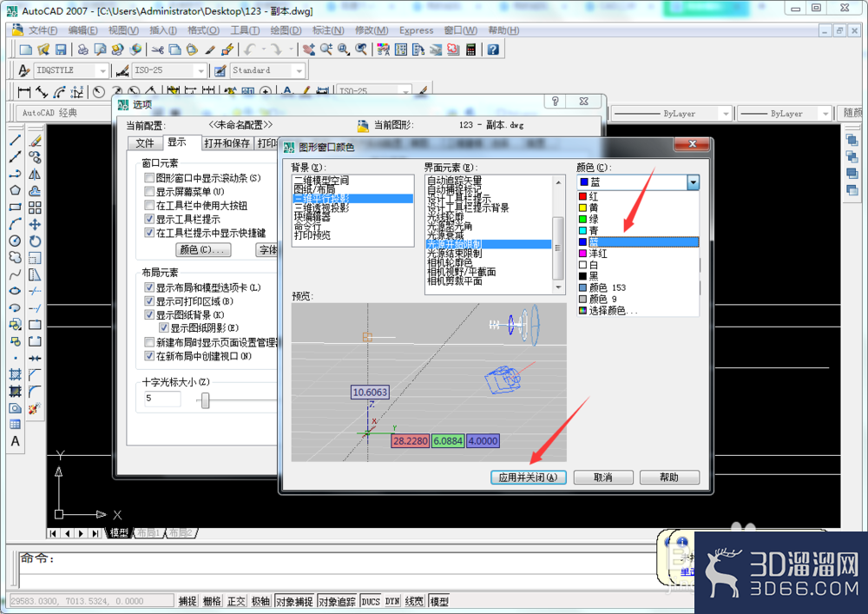Choose 选择颜色... entry in color list
The image size is (868, 614).
pos(638,311)
